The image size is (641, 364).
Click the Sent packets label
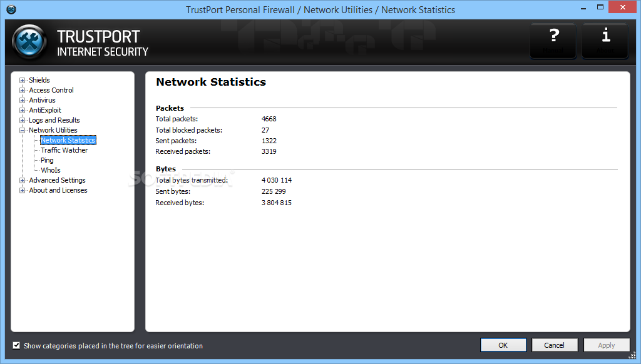pos(176,141)
